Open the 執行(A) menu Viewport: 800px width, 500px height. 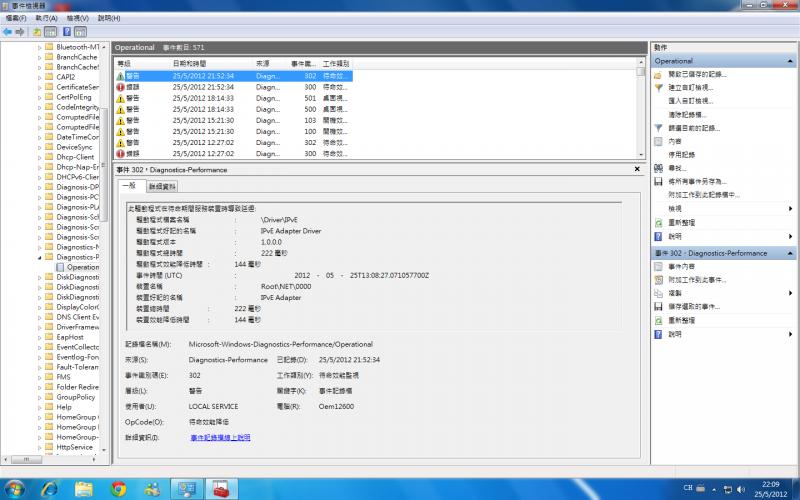tap(46, 18)
